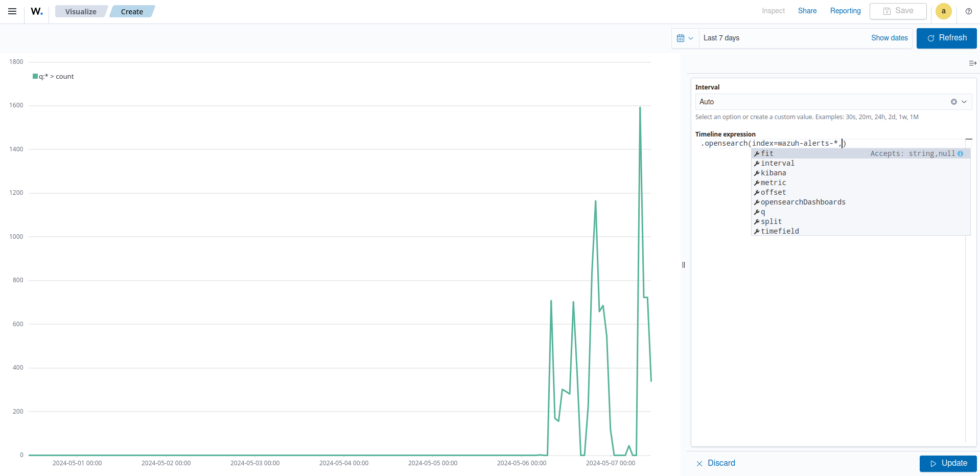The width and height of the screenshot is (980, 476).
Task: Click info icon beside fit suggestion
Action: click(960, 154)
